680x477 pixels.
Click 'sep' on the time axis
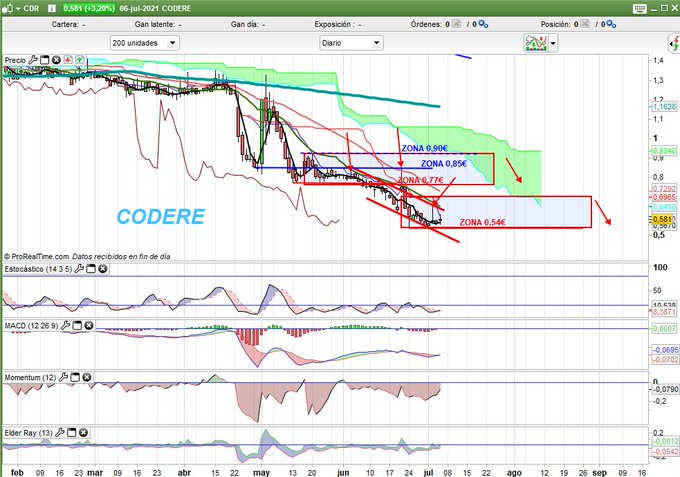tap(599, 472)
